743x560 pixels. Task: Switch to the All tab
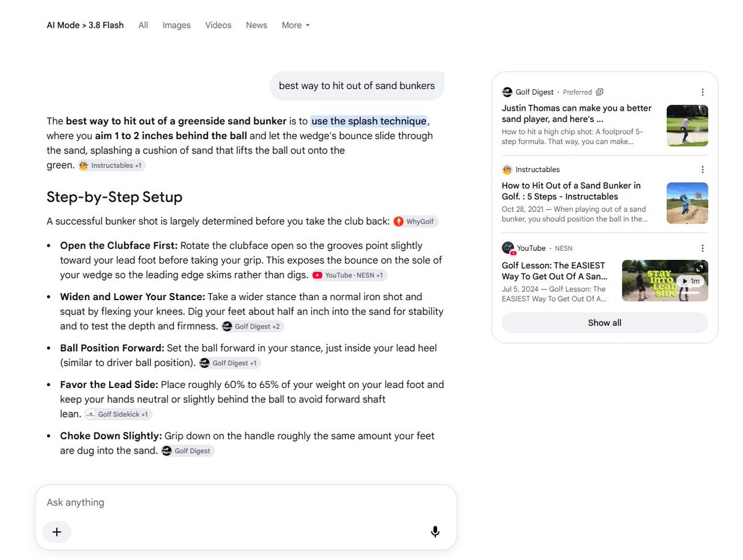point(143,25)
